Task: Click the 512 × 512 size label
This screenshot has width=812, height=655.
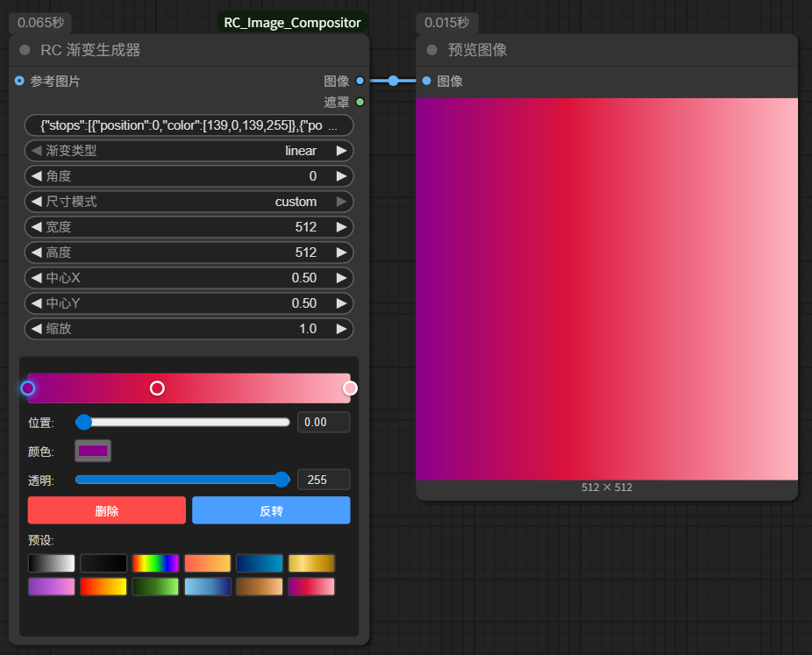Action: click(x=607, y=488)
